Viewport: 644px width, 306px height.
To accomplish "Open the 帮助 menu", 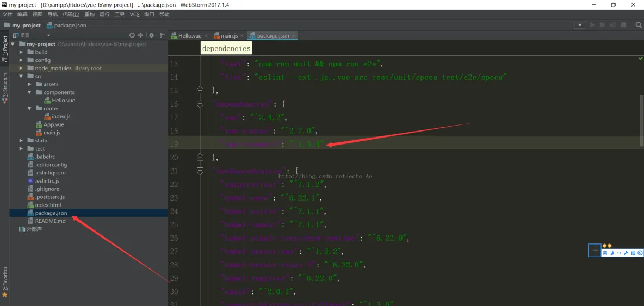I will [164, 14].
